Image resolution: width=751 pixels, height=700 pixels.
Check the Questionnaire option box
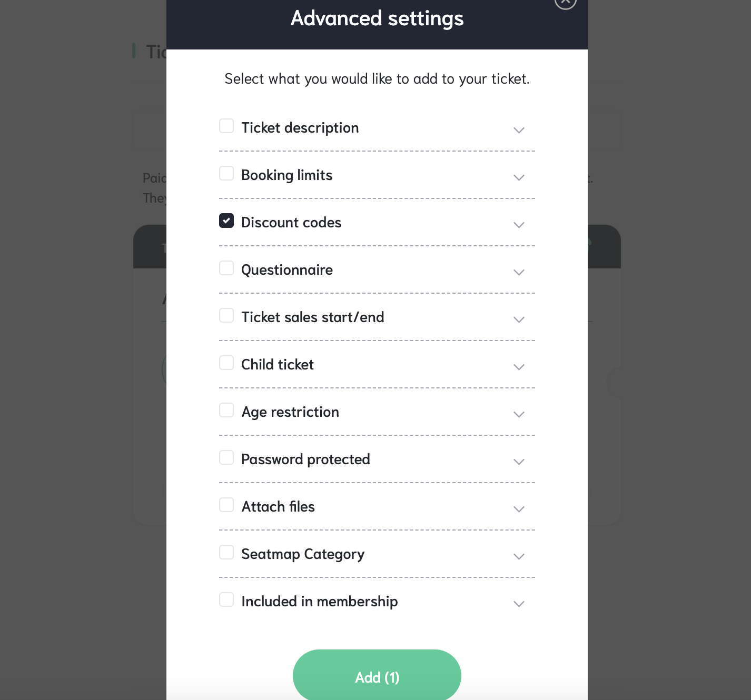(226, 268)
